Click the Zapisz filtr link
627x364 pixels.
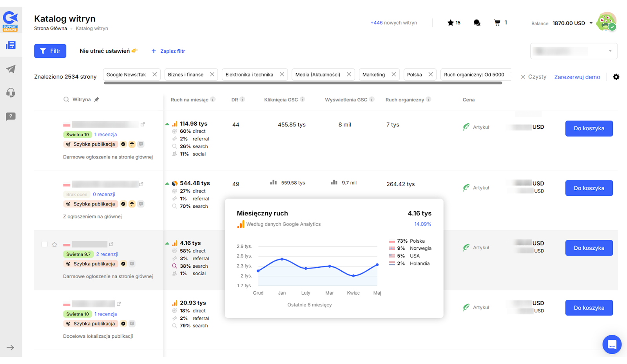[x=169, y=51]
